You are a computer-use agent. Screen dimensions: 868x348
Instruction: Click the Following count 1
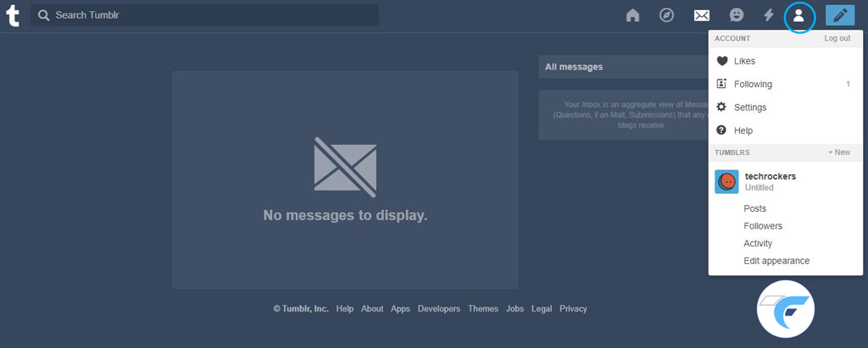(x=848, y=84)
